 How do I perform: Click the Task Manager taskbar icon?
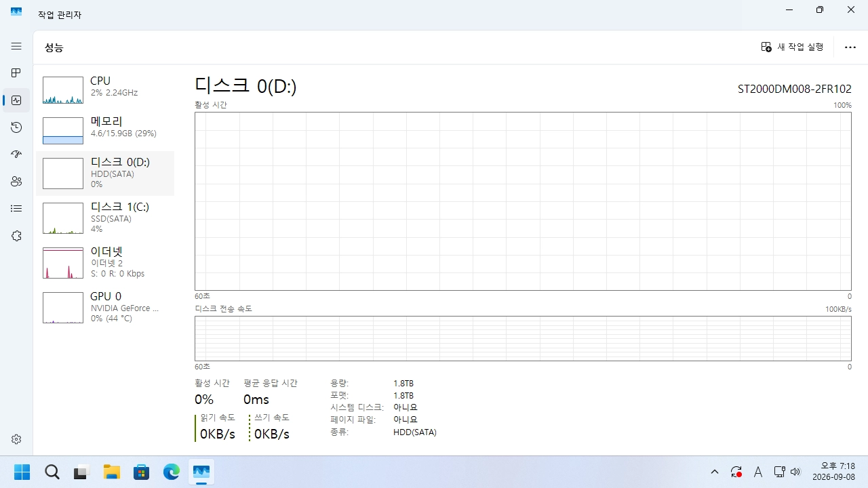coord(201,472)
